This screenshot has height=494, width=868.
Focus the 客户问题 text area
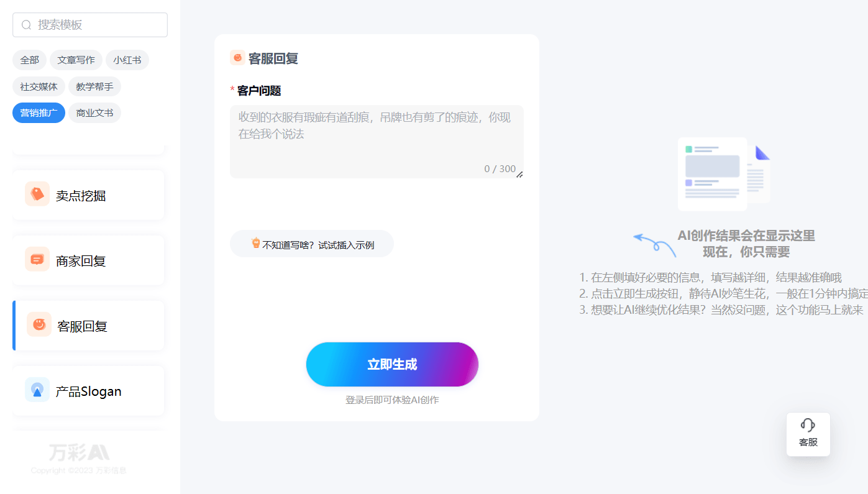(377, 142)
